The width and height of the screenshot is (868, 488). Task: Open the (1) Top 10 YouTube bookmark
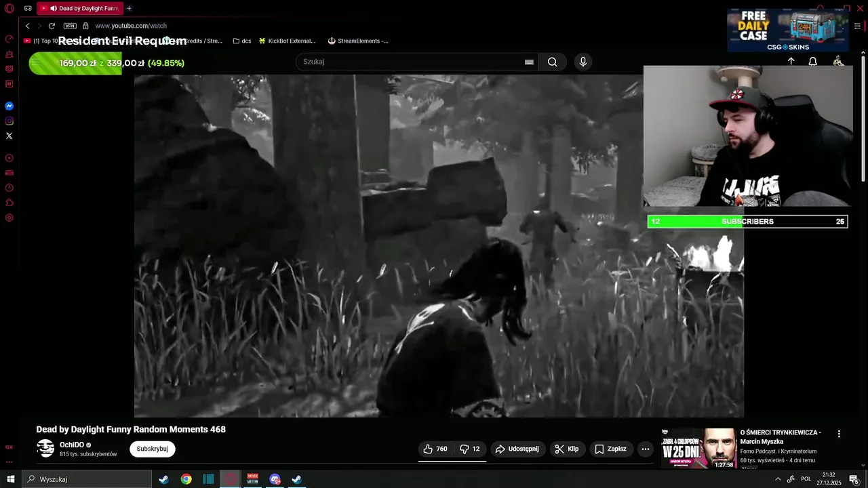coord(41,41)
